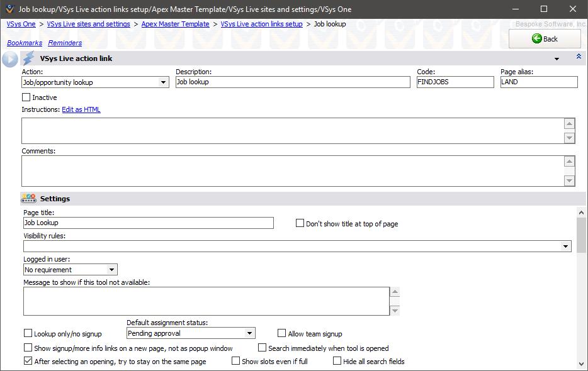The width and height of the screenshot is (588, 371).
Task: Open the Bookmarks menu
Action: [25, 43]
